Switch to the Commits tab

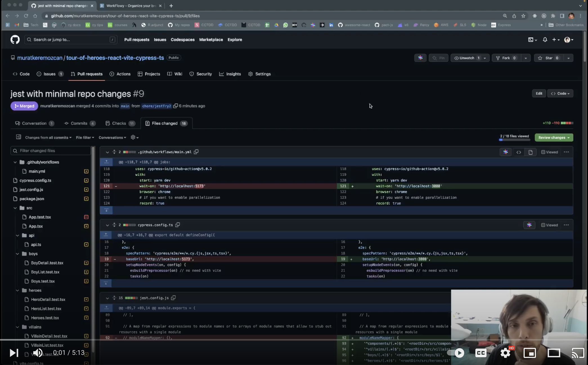coord(79,123)
